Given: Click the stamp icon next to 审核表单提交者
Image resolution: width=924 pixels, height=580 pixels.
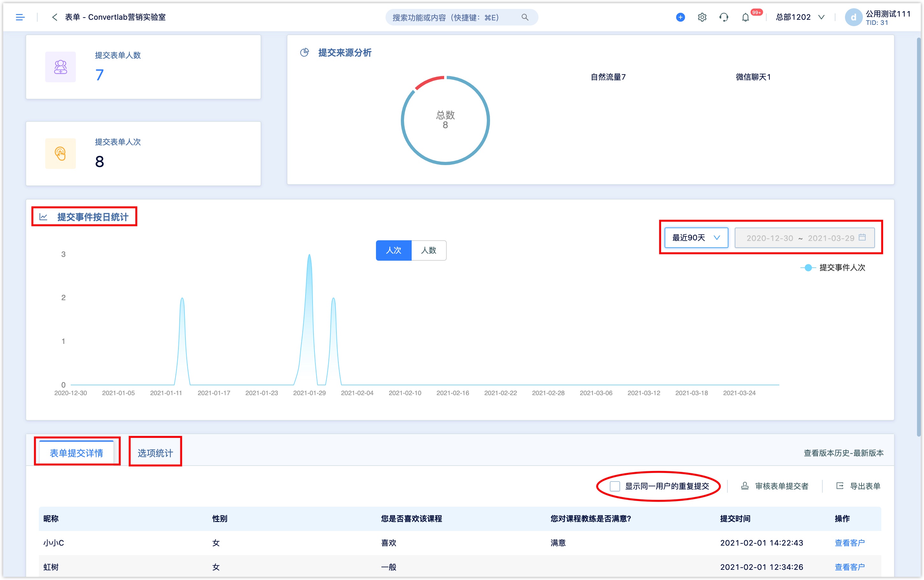Looking at the screenshot, I should (x=745, y=486).
